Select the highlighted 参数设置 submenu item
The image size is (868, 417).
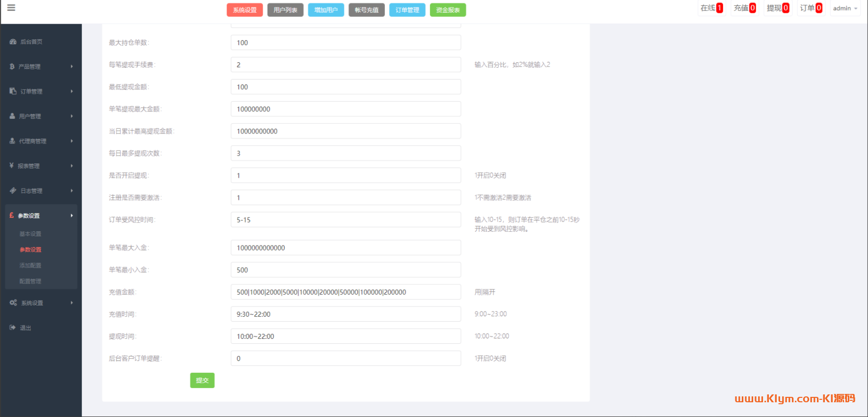coord(30,250)
